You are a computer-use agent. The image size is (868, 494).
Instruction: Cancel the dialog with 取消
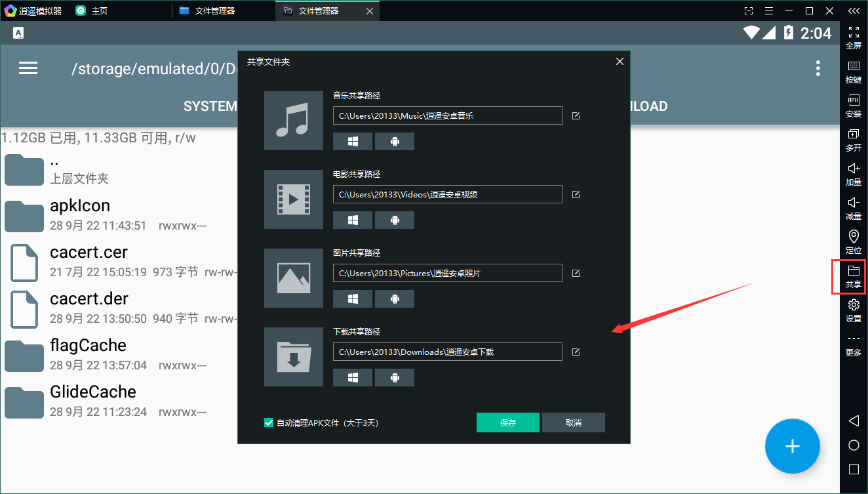(x=574, y=422)
